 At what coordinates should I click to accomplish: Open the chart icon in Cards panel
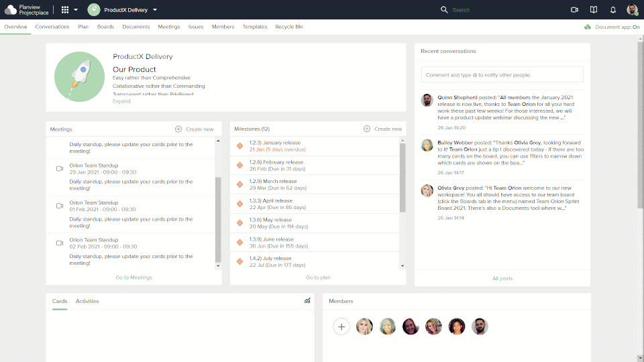pyautogui.click(x=307, y=301)
